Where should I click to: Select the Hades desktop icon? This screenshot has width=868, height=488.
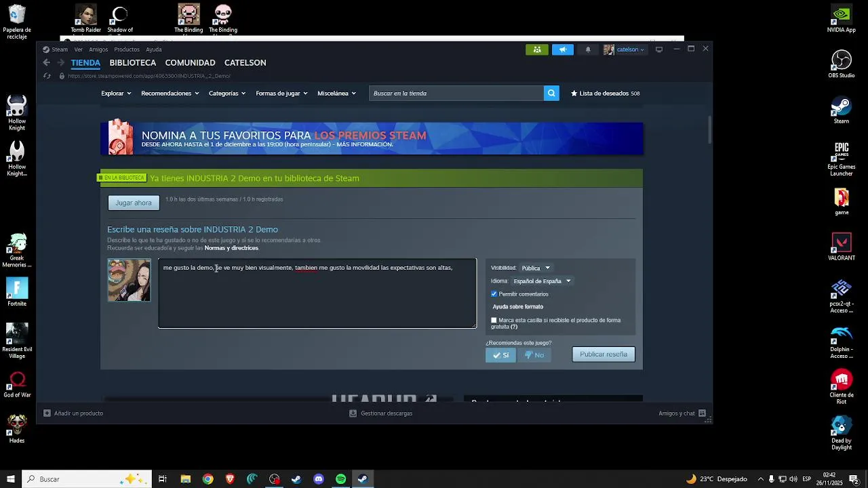coord(17,429)
